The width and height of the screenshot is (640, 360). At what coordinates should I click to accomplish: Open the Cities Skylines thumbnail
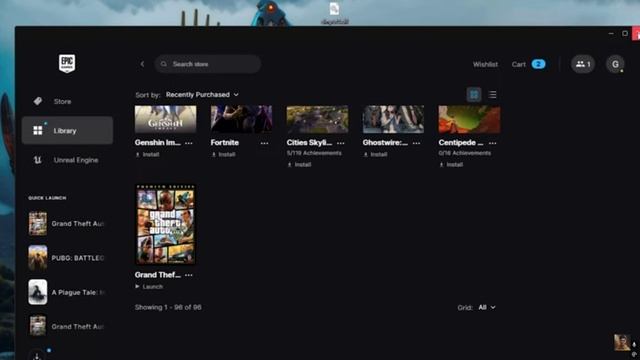[x=317, y=119]
